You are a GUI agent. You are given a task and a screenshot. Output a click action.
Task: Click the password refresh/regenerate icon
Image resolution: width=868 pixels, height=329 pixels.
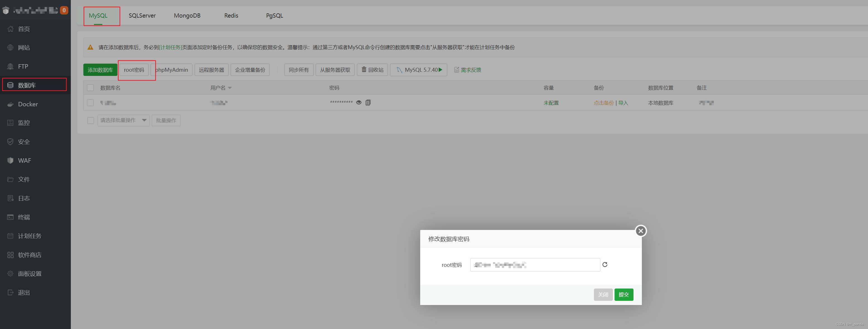[605, 265]
